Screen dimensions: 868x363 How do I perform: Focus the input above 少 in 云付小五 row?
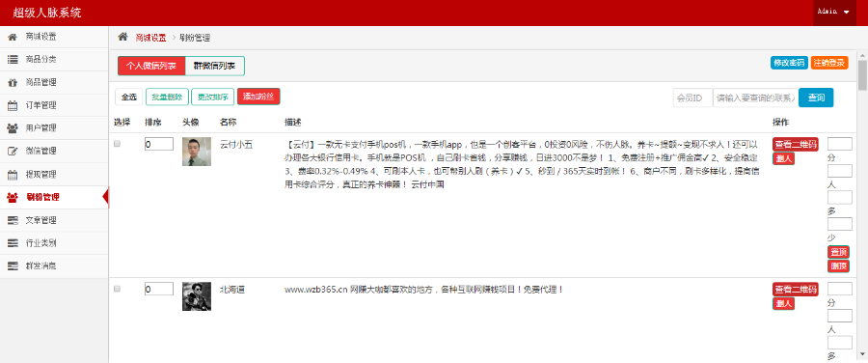(x=840, y=224)
